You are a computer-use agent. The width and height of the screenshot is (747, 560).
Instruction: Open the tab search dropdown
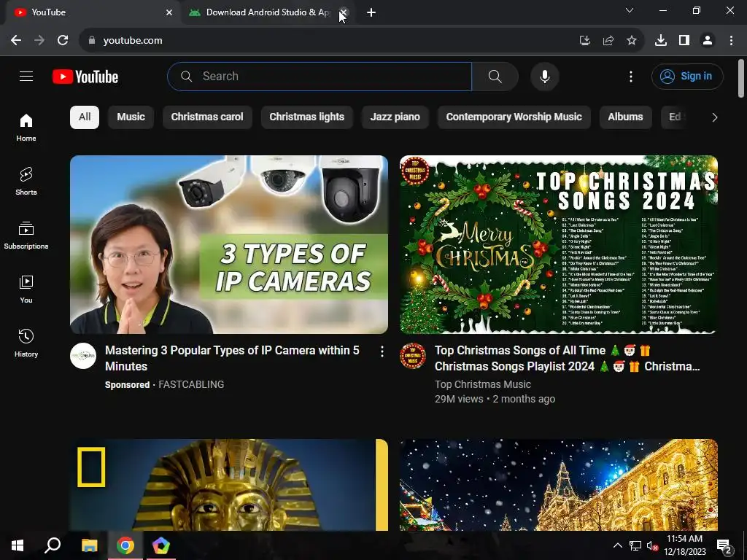[630, 10]
